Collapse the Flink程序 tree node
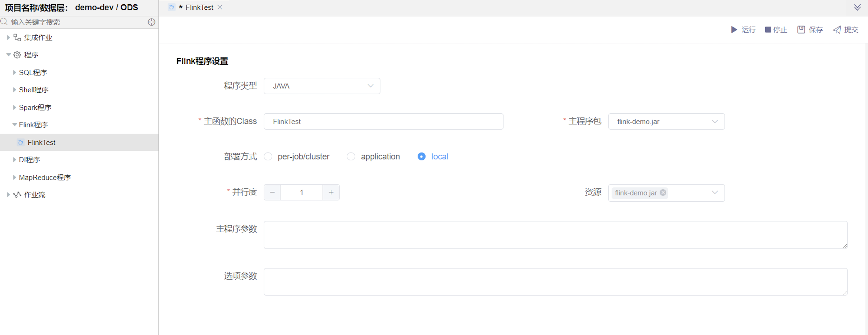The height and width of the screenshot is (335, 868). pyautogui.click(x=15, y=125)
